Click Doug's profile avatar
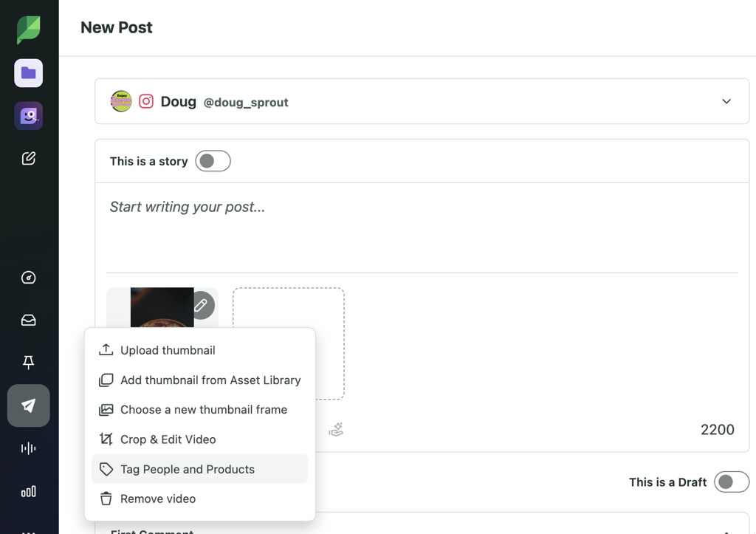The image size is (756, 534). pyautogui.click(x=121, y=101)
